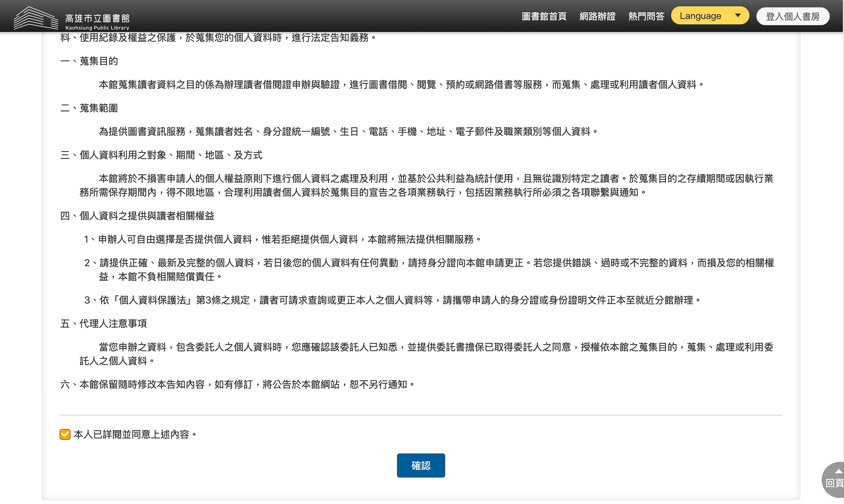
Task: Click the Kaohsiung Public Library English subtitle
Action: pyautogui.click(x=97, y=28)
